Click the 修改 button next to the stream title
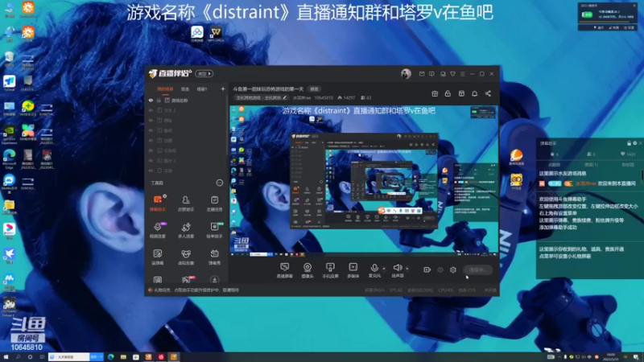This screenshot has height=362, width=644. 314,89
